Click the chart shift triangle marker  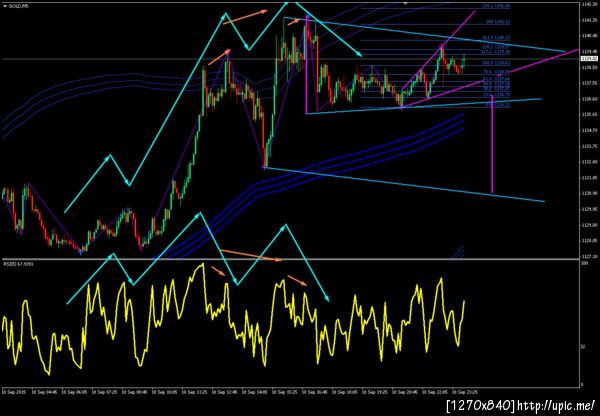click(x=406, y=3)
